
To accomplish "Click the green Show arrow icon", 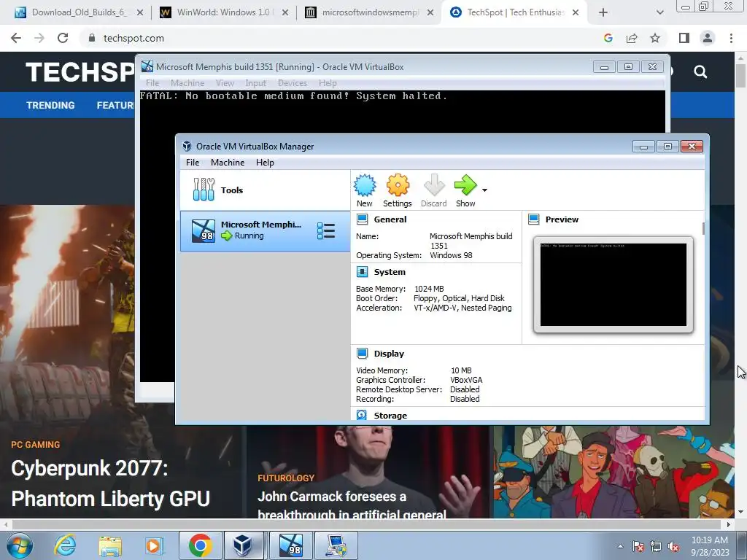I will (465, 184).
